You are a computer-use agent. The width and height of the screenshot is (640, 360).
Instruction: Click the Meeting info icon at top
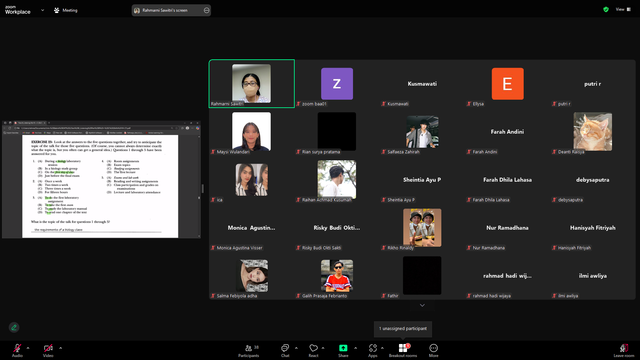pos(57,10)
